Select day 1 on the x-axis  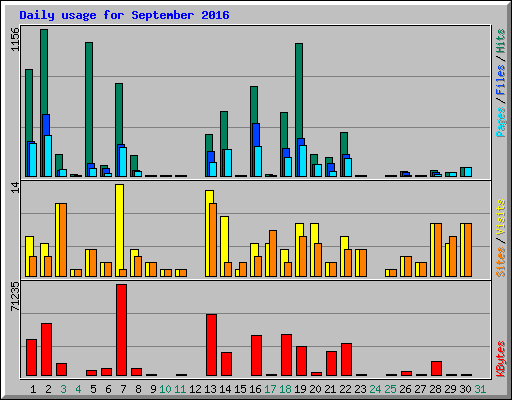tap(33, 389)
